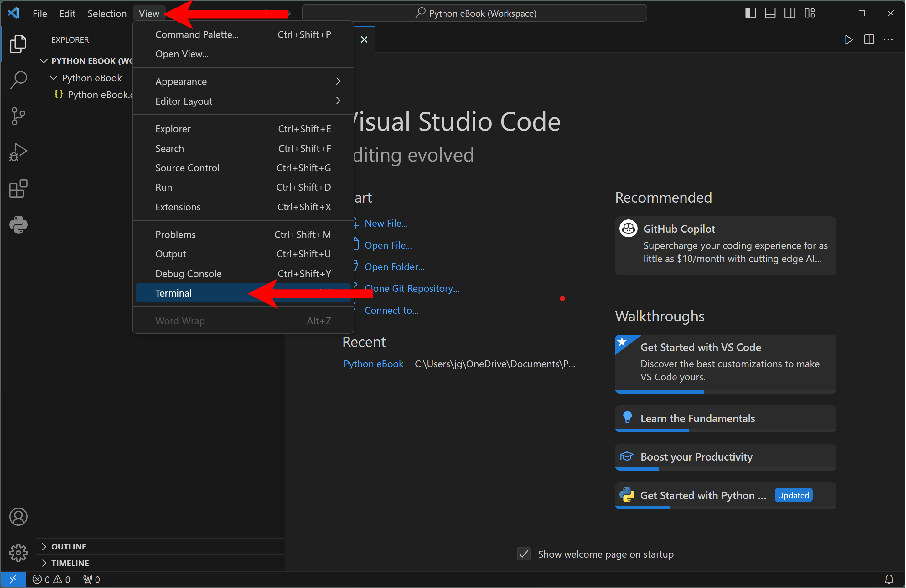Open the More Actions ellipsis in editor toolbar
Image resolution: width=906 pixels, height=588 pixels.
point(888,39)
